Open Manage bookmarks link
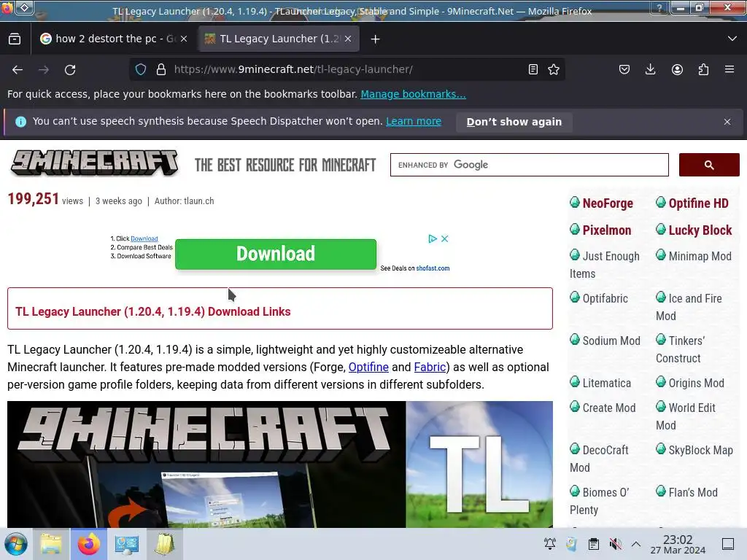 point(413,94)
